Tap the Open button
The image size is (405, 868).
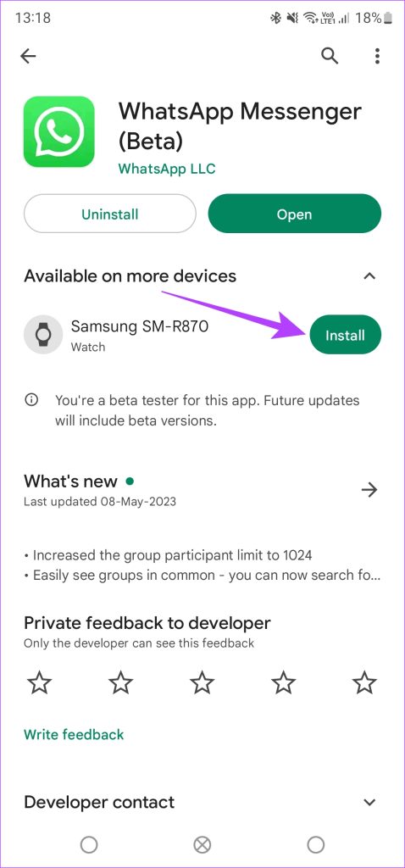pos(295,214)
